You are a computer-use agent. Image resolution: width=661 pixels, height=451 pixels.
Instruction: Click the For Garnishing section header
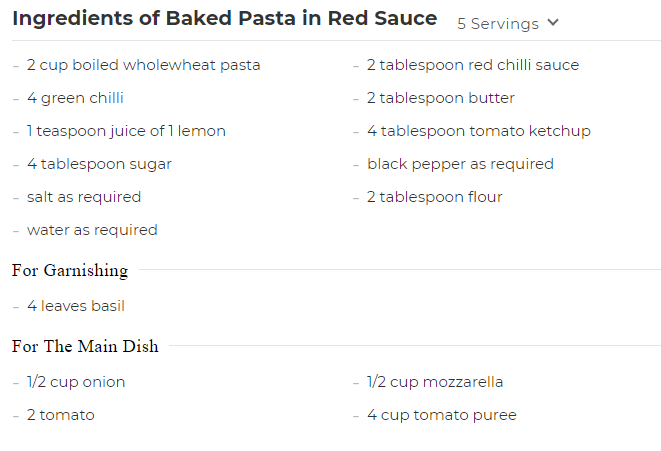70,270
